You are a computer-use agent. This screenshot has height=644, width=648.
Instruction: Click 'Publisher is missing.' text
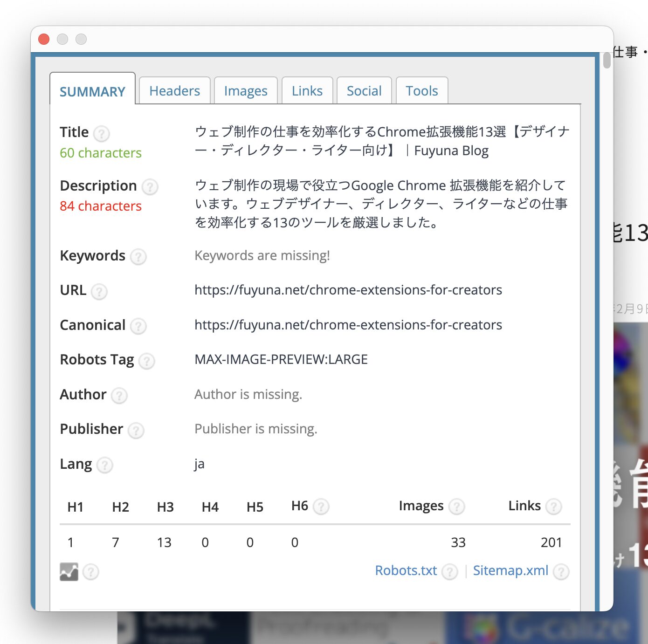click(256, 429)
